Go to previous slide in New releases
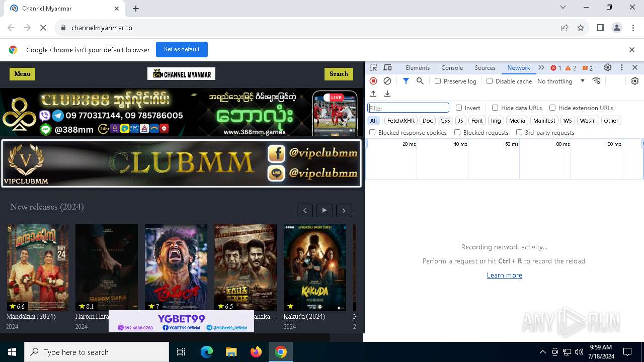This screenshot has height=362, width=644. (x=305, y=211)
